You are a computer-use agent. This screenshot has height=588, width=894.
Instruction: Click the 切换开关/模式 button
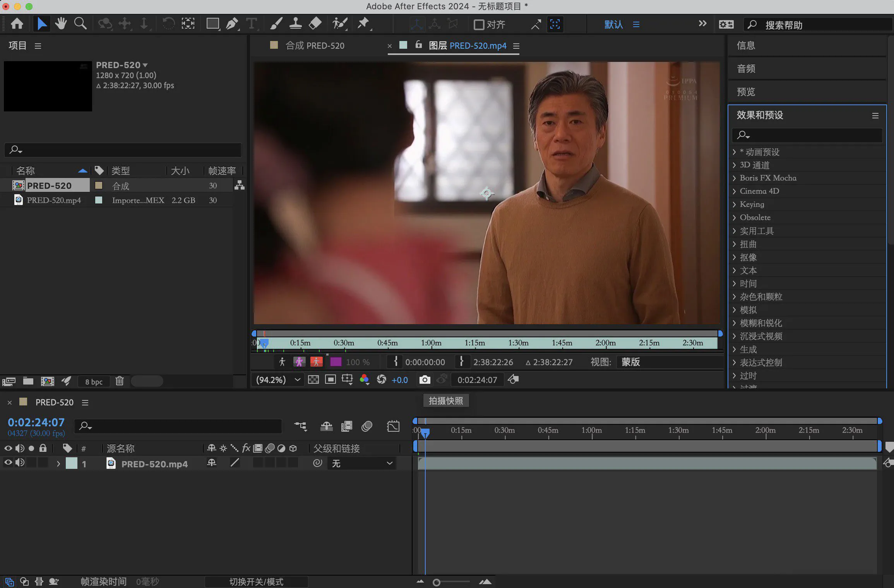click(x=256, y=582)
